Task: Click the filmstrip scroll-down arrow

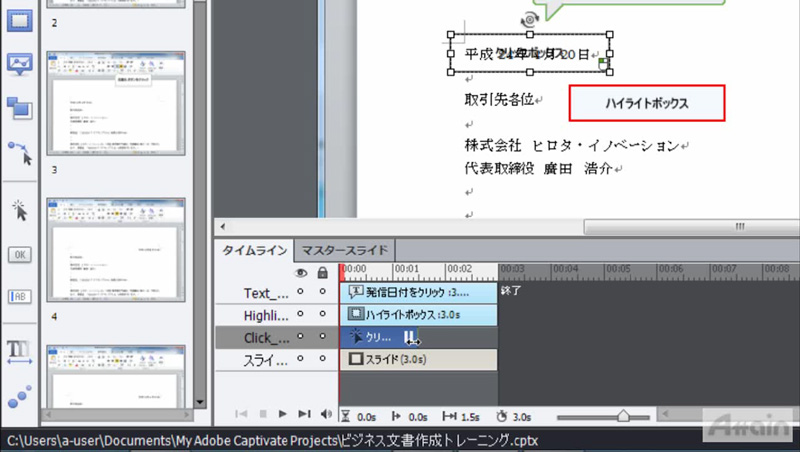Action: [x=200, y=403]
